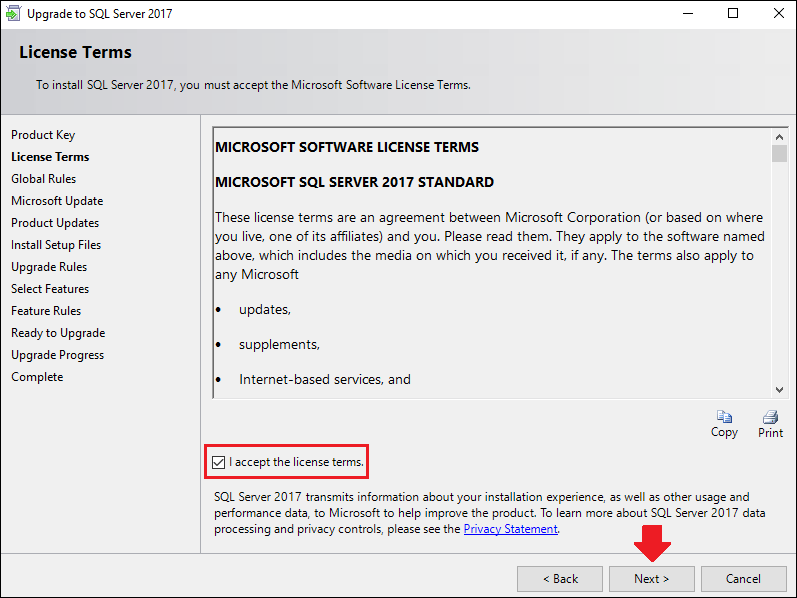The width and height of the screenshot is (797, 598).
Task: Select Select Features step in sidebar
Action: pos(50,289)
